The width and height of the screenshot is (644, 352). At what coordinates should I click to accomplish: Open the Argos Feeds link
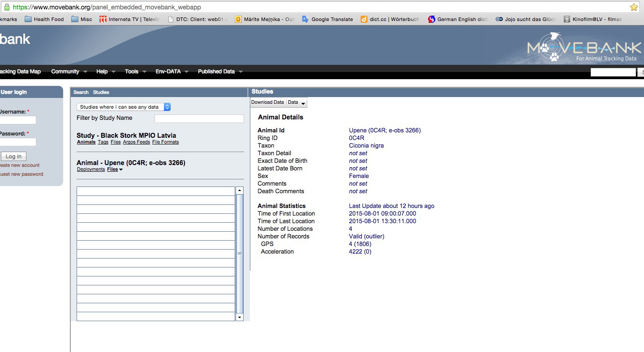tap(137, 142)
